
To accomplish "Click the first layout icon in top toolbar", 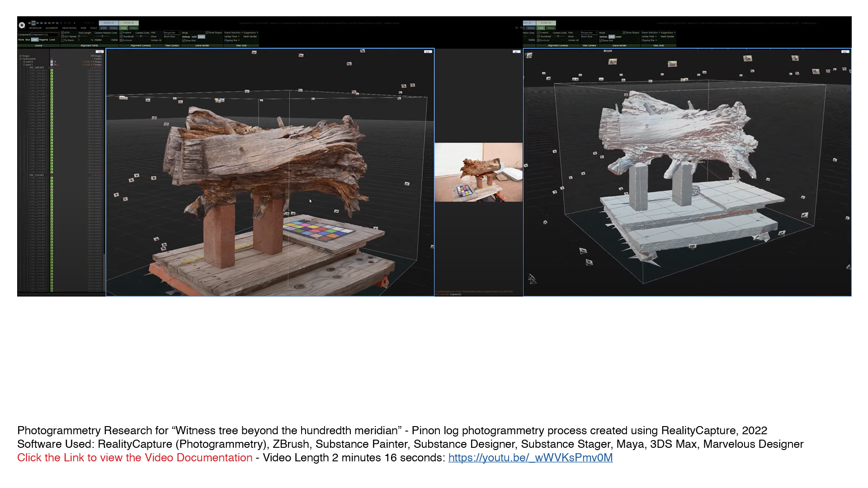I will 29,23.
